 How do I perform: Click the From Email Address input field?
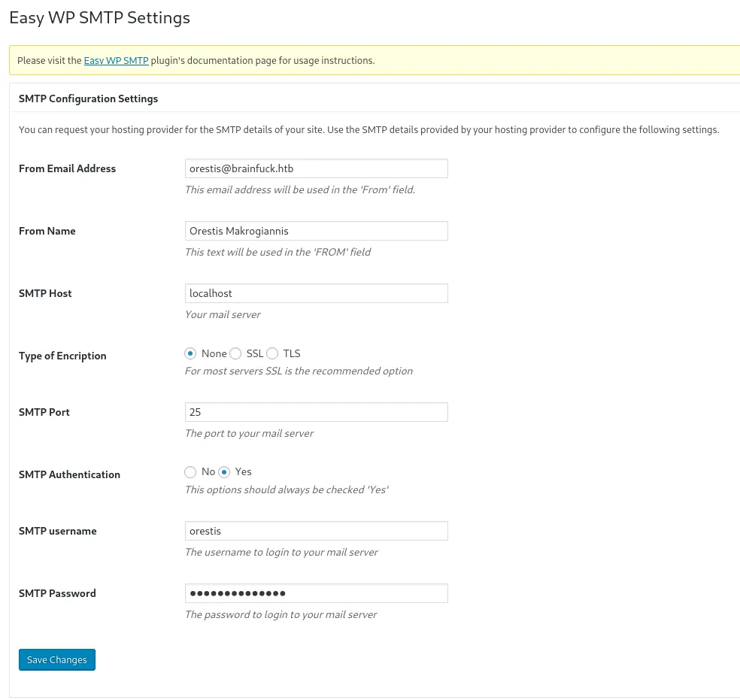click(x=316, y=168)
